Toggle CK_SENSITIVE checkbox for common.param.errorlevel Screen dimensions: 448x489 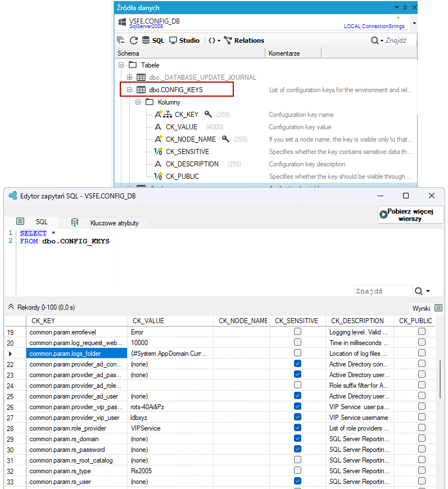point(297,332)
